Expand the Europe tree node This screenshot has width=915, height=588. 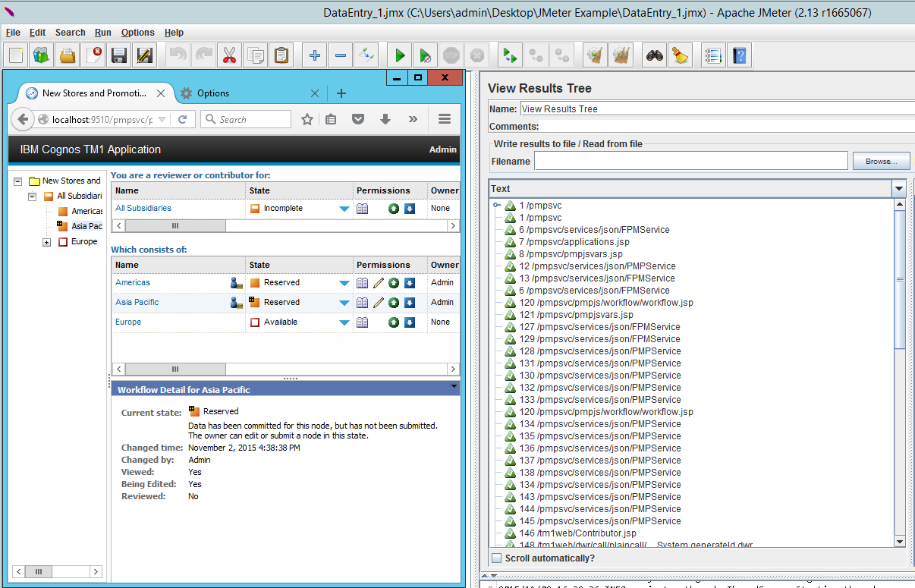[x=47, y=242]
